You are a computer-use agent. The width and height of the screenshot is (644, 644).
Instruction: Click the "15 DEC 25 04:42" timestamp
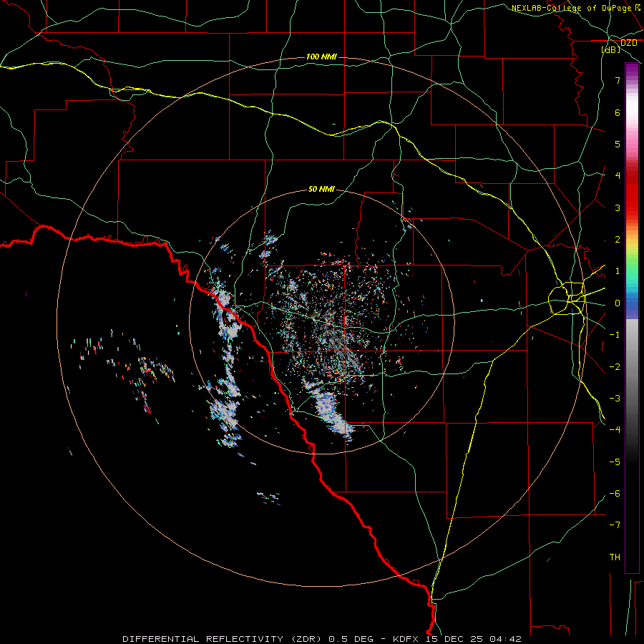coord(474,639)
